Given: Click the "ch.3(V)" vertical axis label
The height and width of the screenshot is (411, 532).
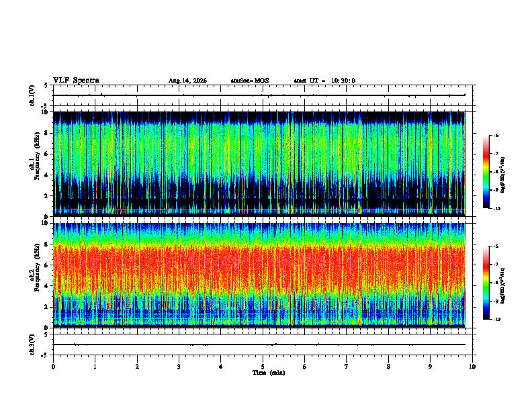Looking at the screenshot, I should point(32,345).
